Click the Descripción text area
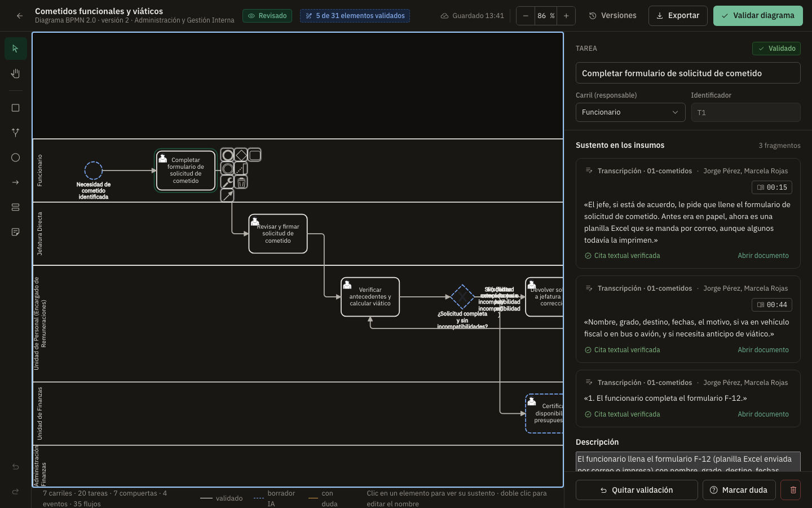The width and height of the screenshot is (812, 508). click(688, 462)
